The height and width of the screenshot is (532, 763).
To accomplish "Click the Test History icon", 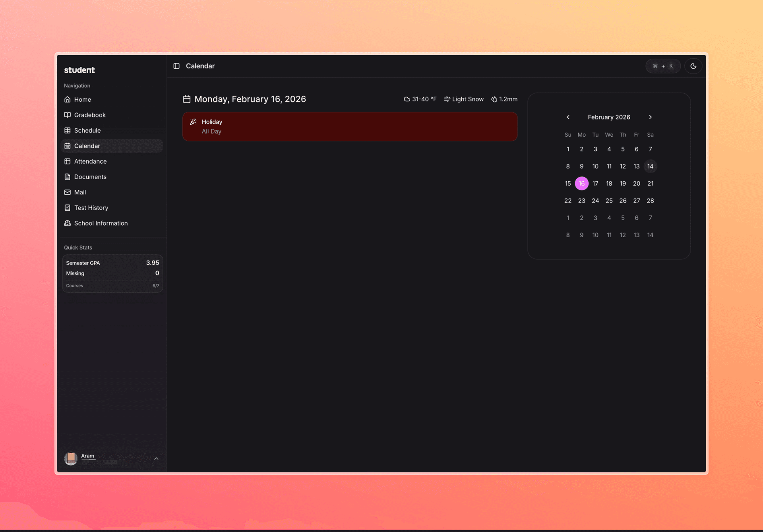I will [x=68, y=208].
